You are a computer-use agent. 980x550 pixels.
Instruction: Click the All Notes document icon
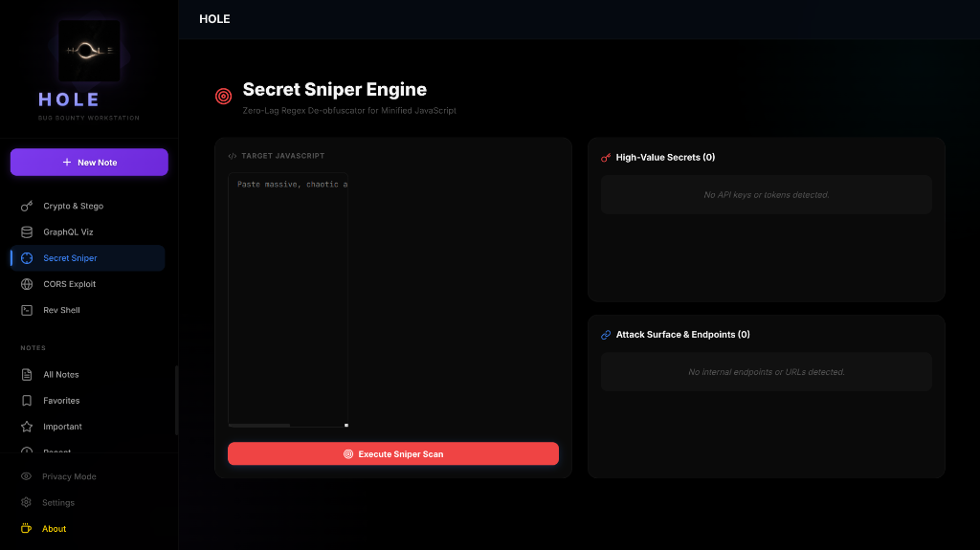point(27,374)
